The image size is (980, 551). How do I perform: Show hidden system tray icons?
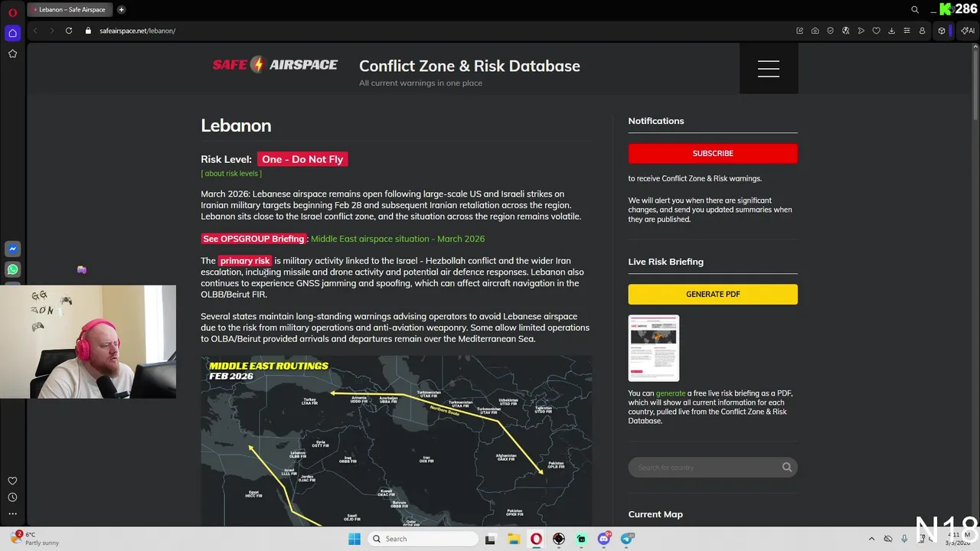871,539
